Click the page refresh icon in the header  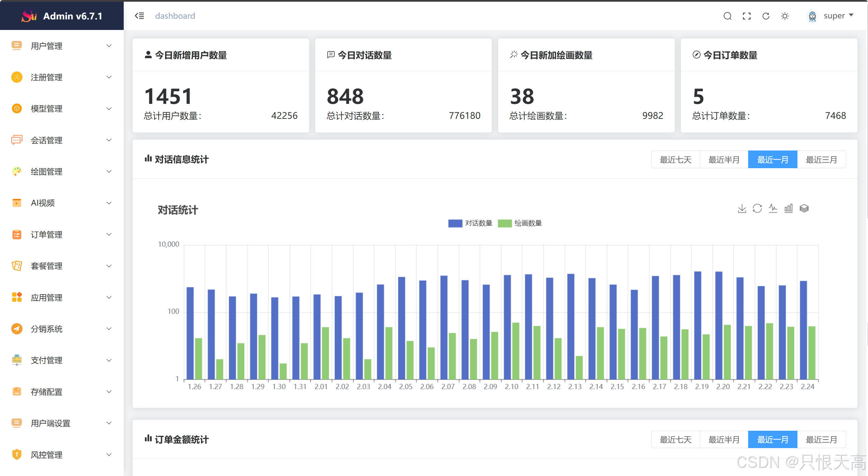click(x=766, y=16)
